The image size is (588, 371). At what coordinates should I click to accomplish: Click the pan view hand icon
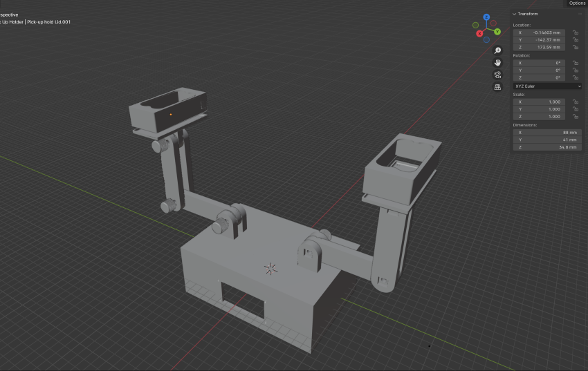coord(497,63)
